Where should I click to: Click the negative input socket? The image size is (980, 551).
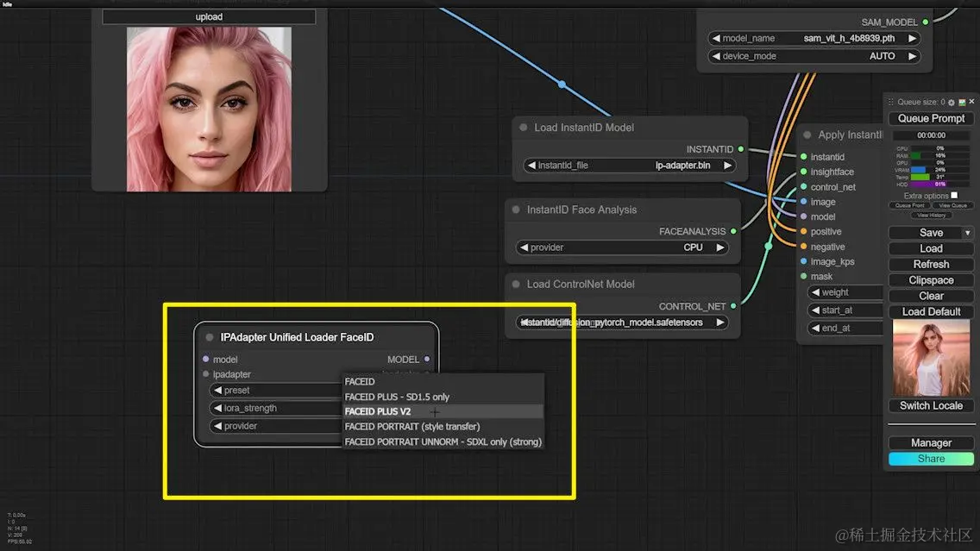pyautogui.click(x=804, y=247)
